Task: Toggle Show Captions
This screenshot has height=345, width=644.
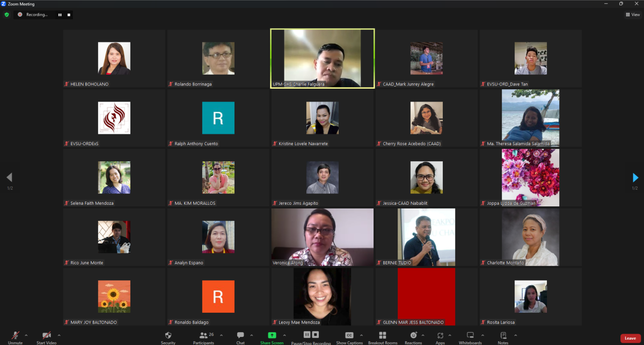Action: (x=349, y=335)
